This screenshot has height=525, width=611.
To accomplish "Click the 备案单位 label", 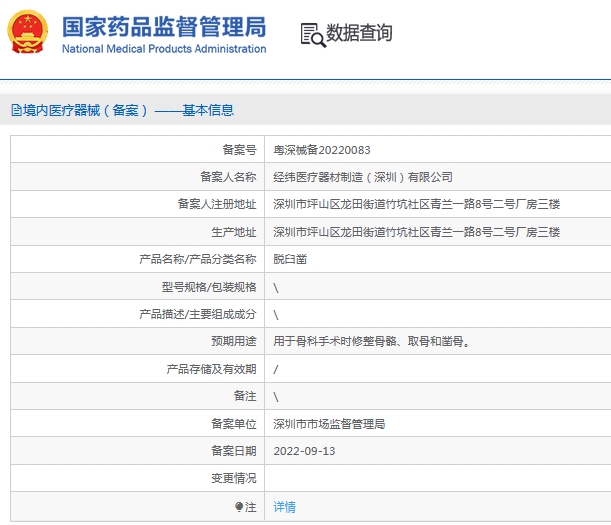I will [234, 424].
